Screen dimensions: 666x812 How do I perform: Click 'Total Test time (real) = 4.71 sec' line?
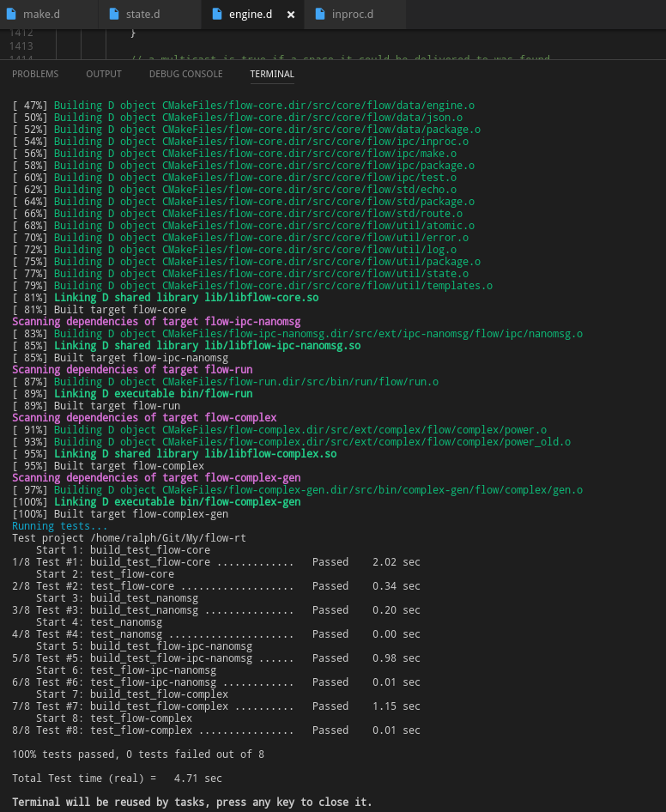117,779
